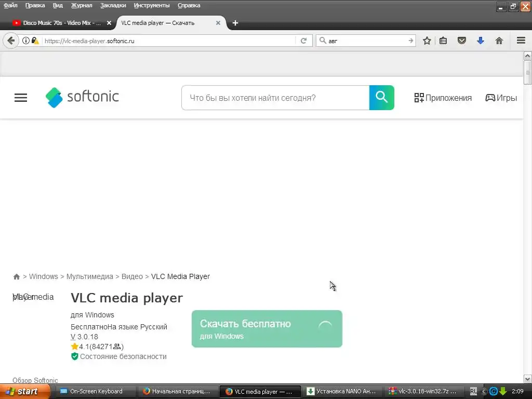Switch to Установка NANO taskbar window
Image resolution: width=532 pixels, height=399 pixels.
coord(342,392)
